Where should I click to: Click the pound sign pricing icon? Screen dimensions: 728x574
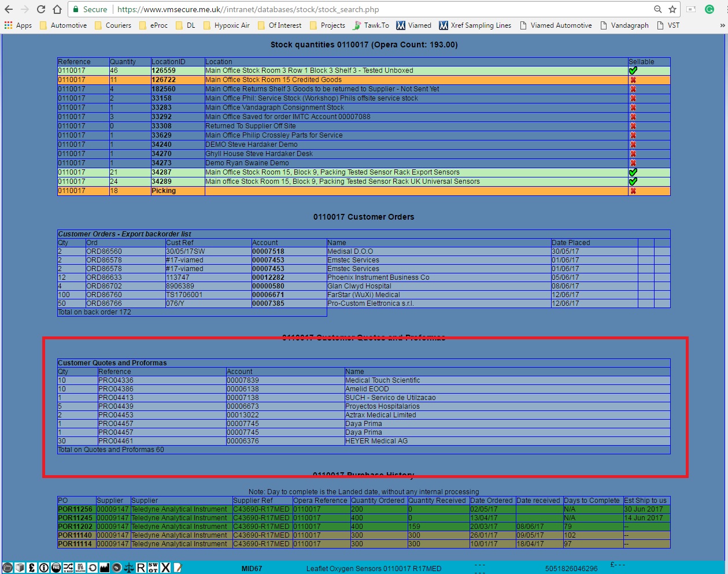point(32,568)
